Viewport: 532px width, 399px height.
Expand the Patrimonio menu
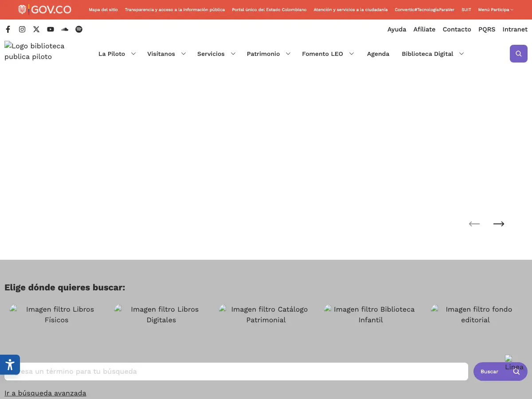pyautogui.click(x=269, y=54)
